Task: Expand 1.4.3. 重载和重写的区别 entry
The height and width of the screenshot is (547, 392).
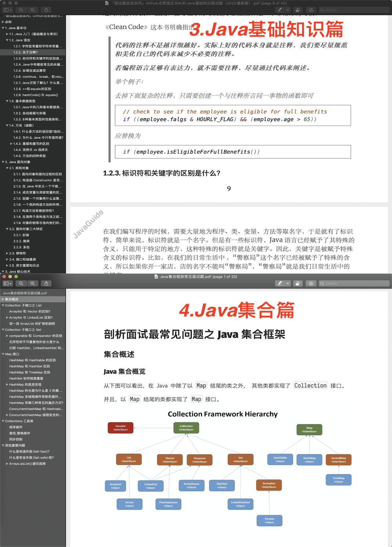Action: (x=11, y=144)
